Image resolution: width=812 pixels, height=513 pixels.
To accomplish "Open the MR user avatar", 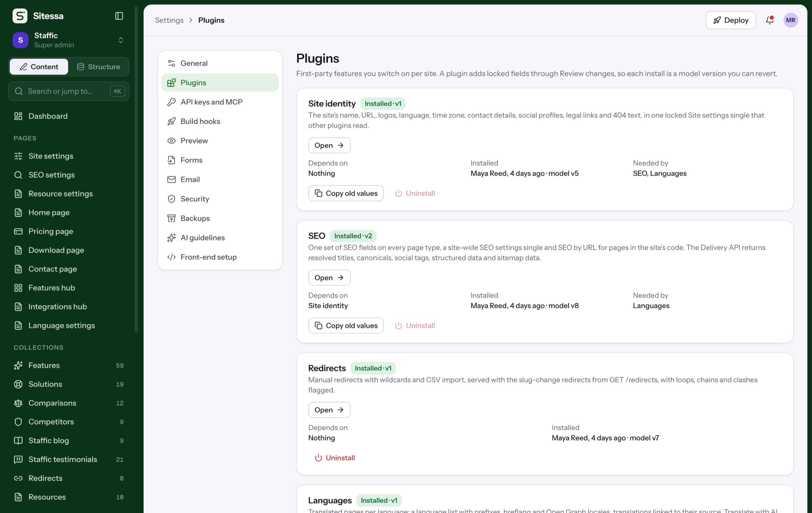I will point(791,20).
